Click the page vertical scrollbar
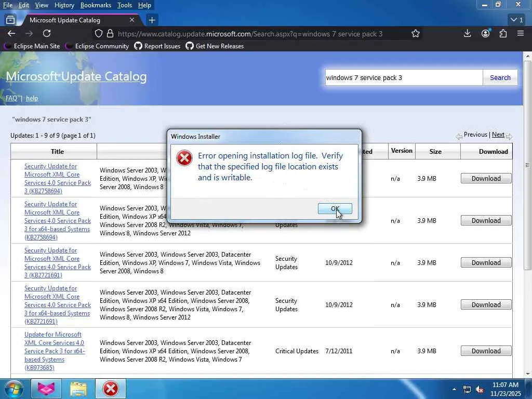This screenshot has height=399, width=532. pyautogui.click(x=527, y=166)
